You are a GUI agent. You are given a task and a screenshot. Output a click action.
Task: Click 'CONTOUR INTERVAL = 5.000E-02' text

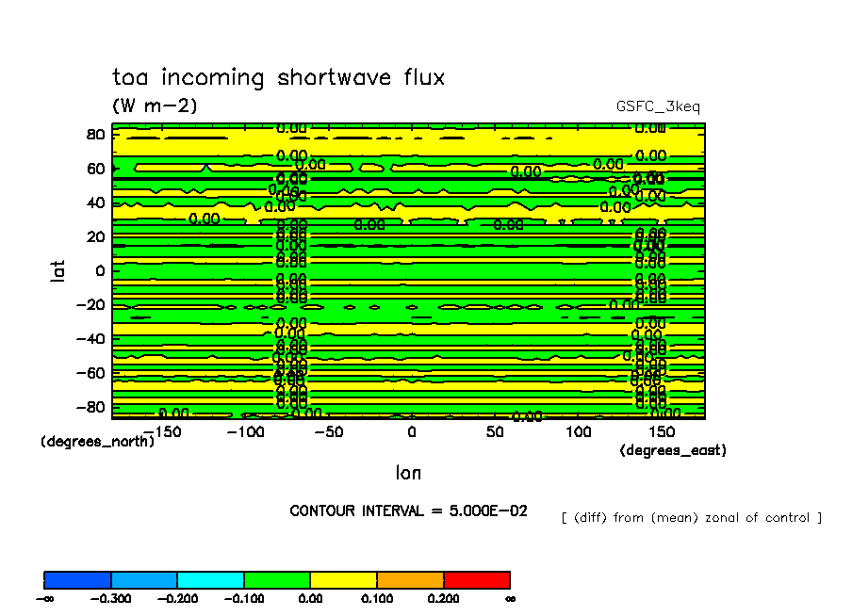[x=408, y=511]
